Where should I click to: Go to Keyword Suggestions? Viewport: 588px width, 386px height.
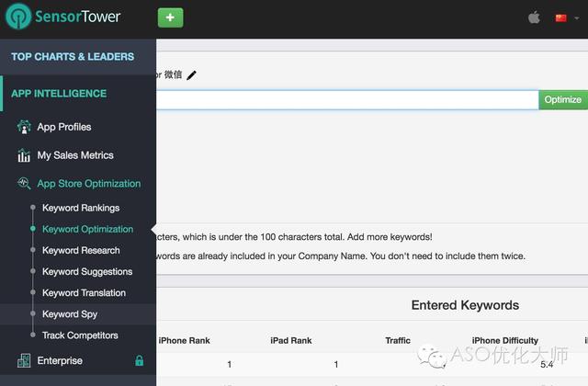[x=87, y=272]
